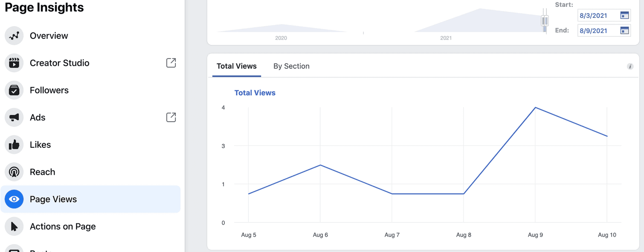Click the date range slider handle

(545, 21)
